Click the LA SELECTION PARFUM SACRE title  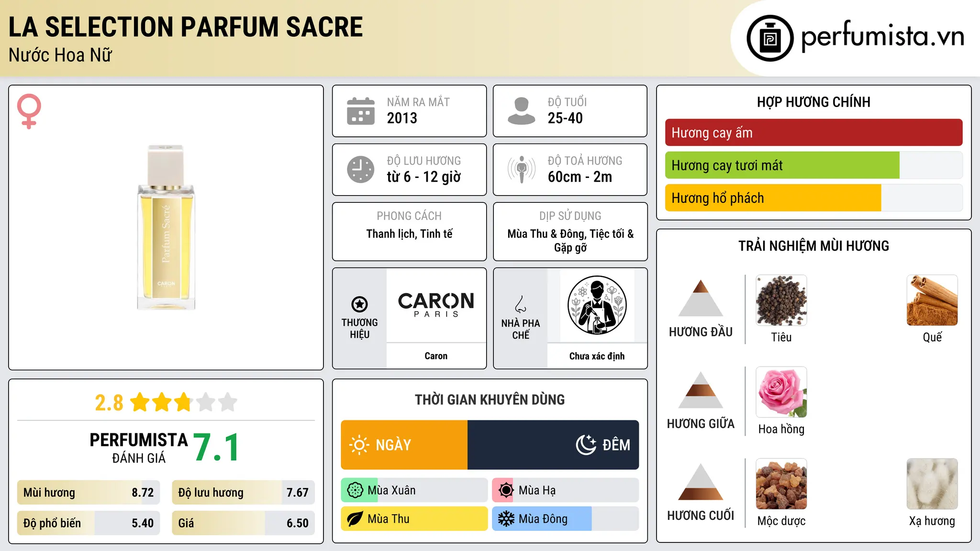tap(186, 27)
